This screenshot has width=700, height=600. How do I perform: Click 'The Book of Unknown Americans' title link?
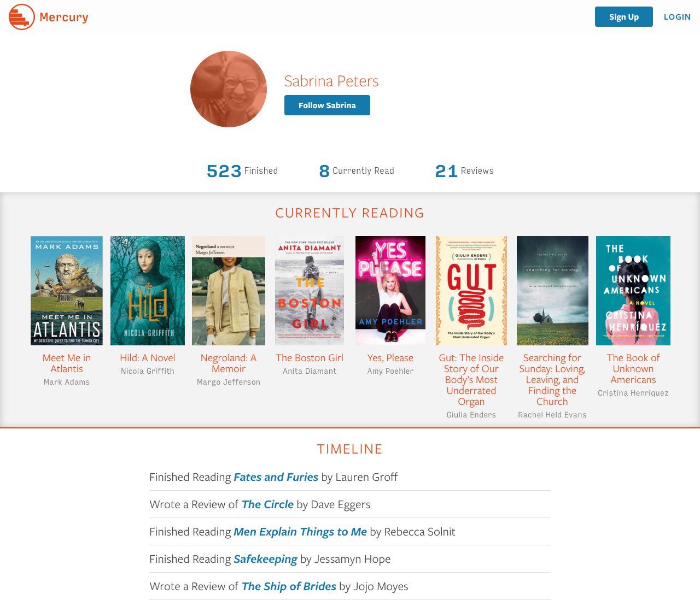pyautogui.click(x=633, y=369)
